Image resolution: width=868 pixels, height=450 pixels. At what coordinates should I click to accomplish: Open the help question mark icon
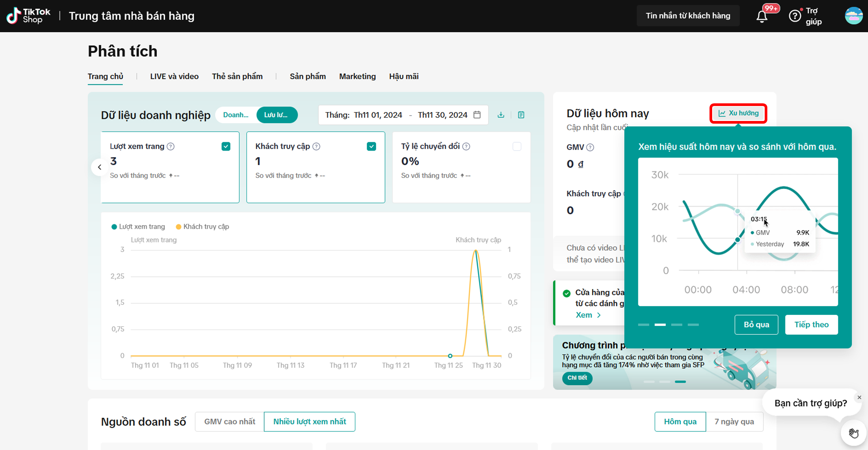point(795,16)
